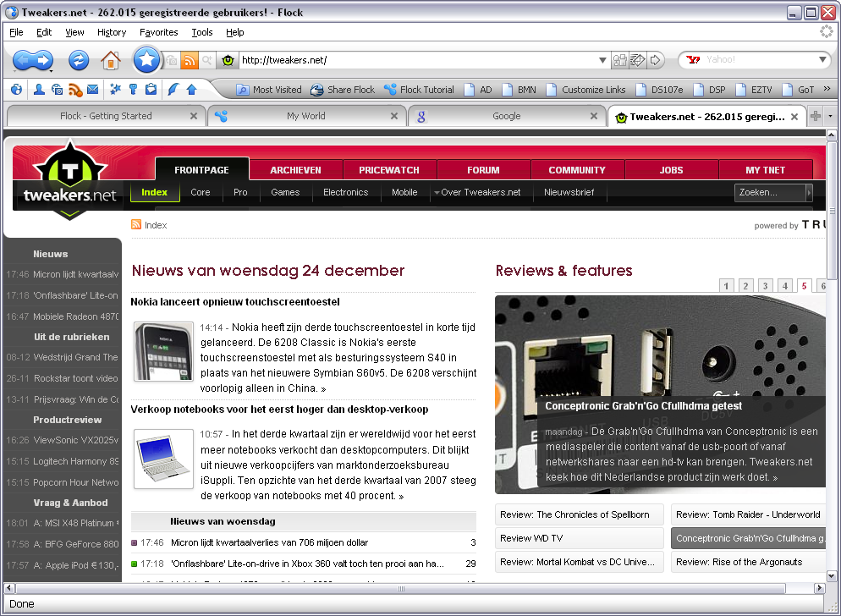
Task: Go to the Home page
Action: pos(111,60)
